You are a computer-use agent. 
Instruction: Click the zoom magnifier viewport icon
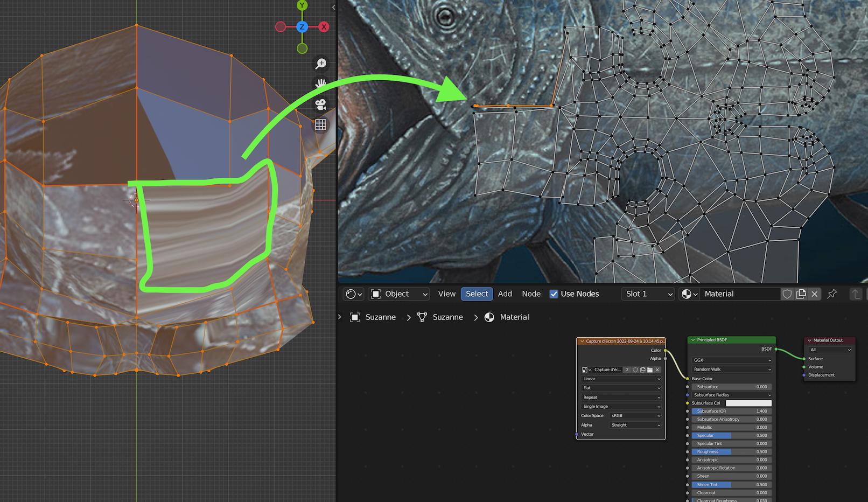pos(321,64)
